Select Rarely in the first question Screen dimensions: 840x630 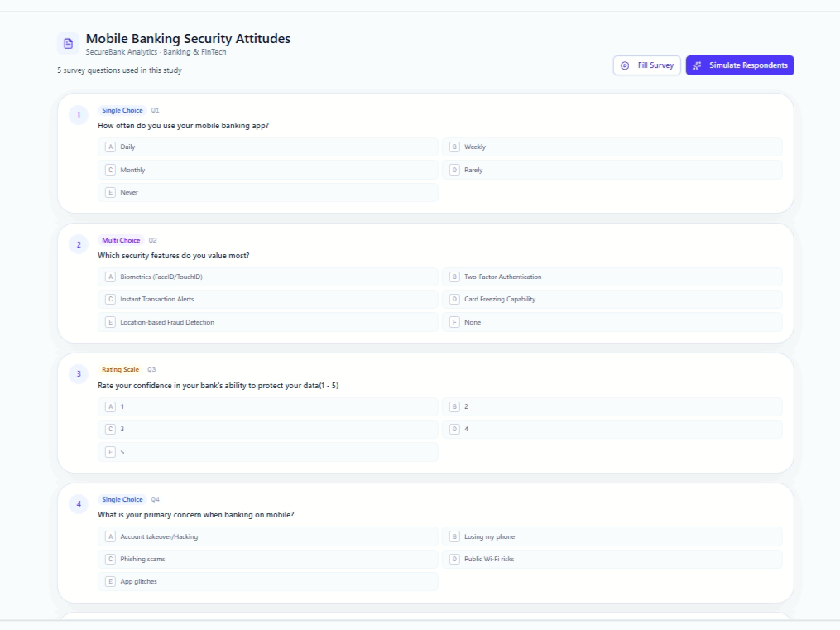[612, 170]
